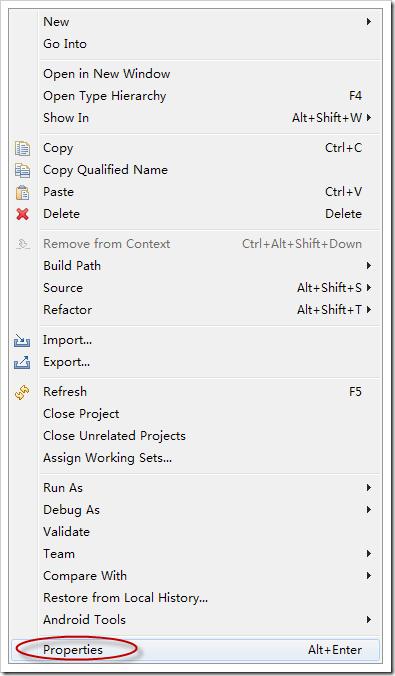Image resolution: width=395 pixels, height=676 pixels.
Task: Expand the Run As submenu arrow
Action: pos(369,488)
